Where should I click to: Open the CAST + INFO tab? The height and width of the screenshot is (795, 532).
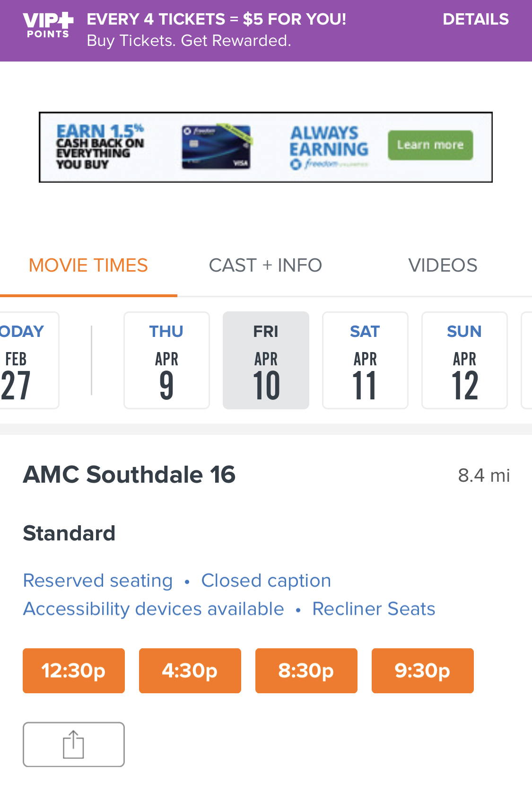click(265, 265)
